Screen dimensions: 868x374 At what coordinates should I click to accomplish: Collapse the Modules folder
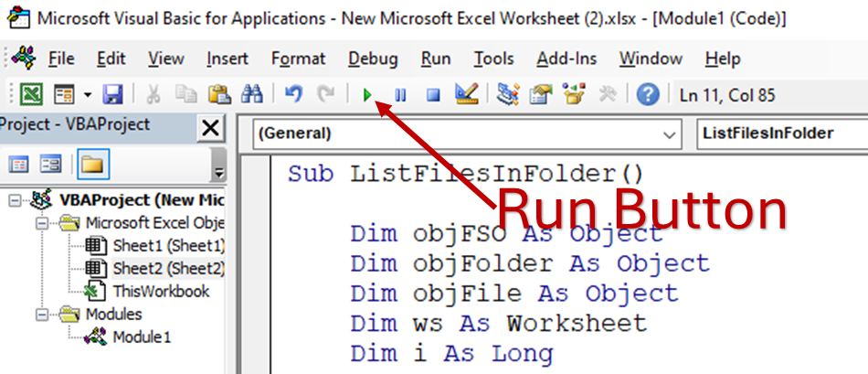(41, 315)
